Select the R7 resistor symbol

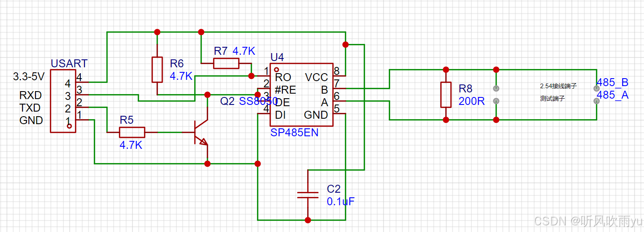tap(226, 64)
